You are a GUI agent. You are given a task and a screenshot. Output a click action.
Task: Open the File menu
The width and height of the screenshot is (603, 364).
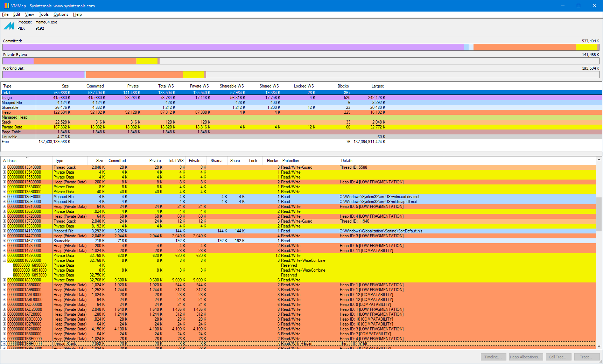click(x=5, y=14)
